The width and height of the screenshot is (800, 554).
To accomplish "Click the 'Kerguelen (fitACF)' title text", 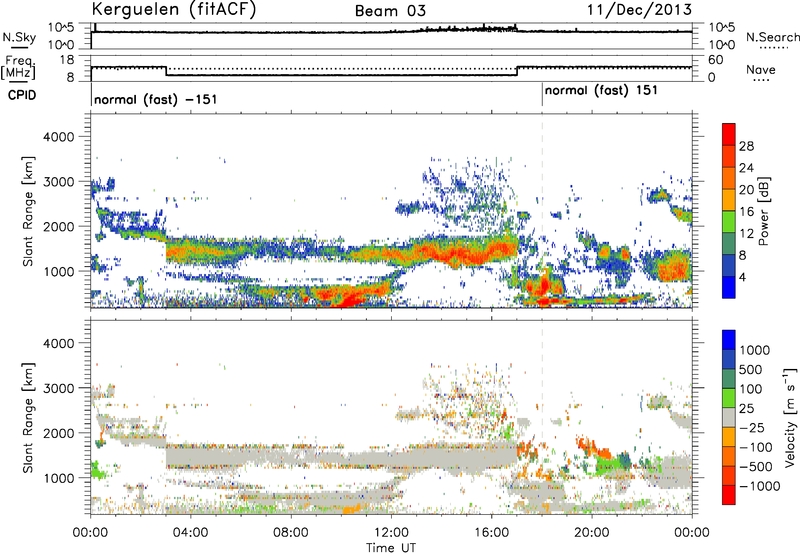I will tap(173, 9).
